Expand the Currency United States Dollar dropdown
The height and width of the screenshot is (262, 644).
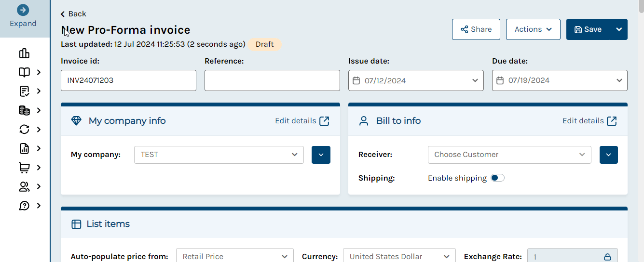[x=399, y=257]
